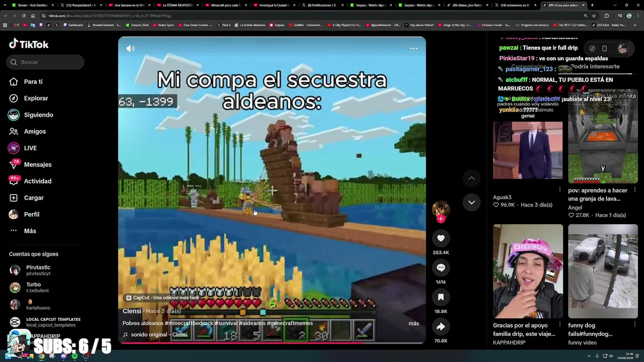Image resolution: width=644 pixels, height=362 pixels.
Task: Click the video progress bar
Action: [x=272, y=342]
